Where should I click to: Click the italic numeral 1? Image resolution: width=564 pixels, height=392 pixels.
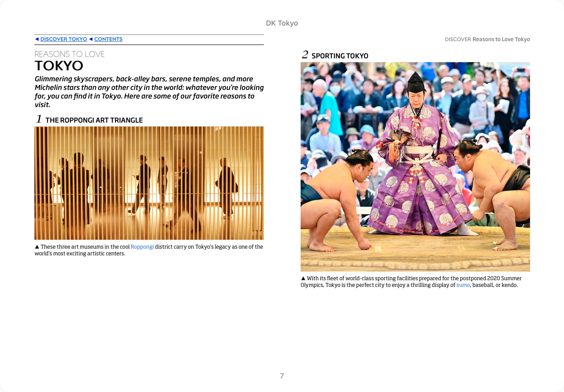[39, 119]
